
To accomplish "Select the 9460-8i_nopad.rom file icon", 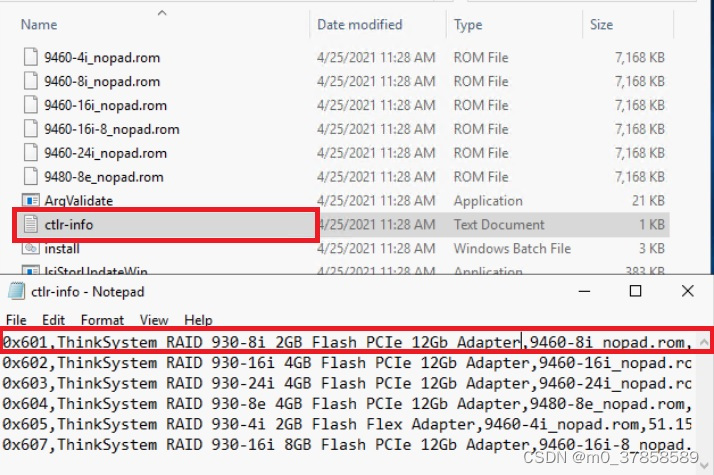I will pyautogui.click(x=31, y=81).
